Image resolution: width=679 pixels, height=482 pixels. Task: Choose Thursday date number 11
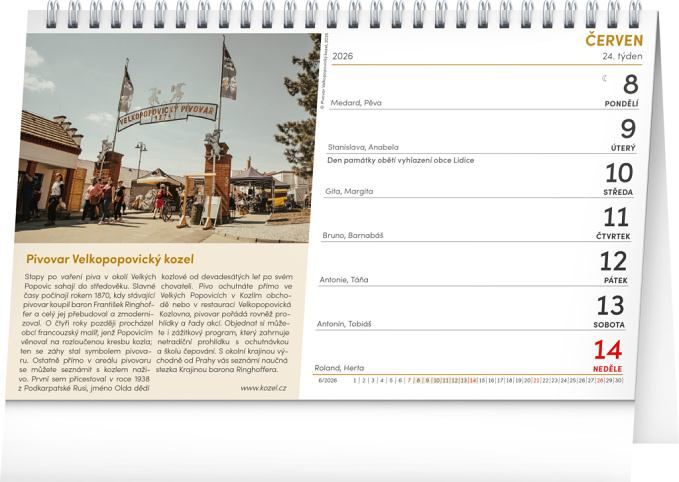point(616,217)
